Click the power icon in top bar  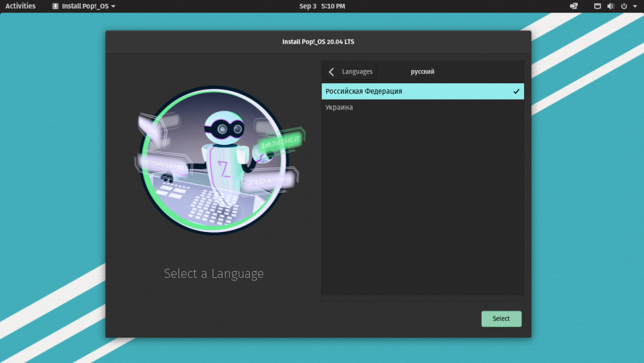click(624, 6)
